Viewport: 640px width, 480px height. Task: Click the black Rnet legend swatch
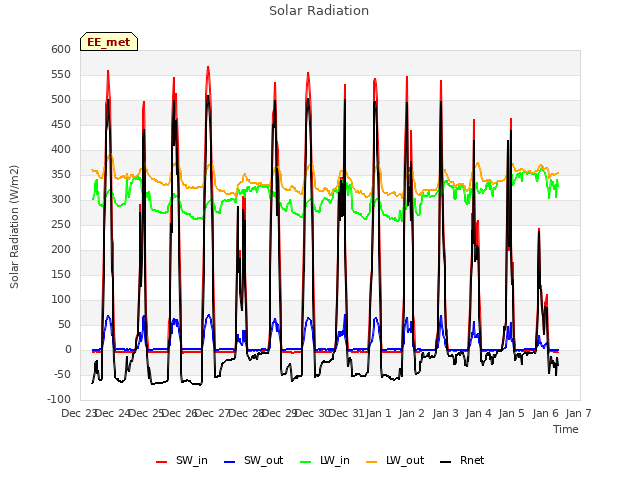click(x=446, y=462)
